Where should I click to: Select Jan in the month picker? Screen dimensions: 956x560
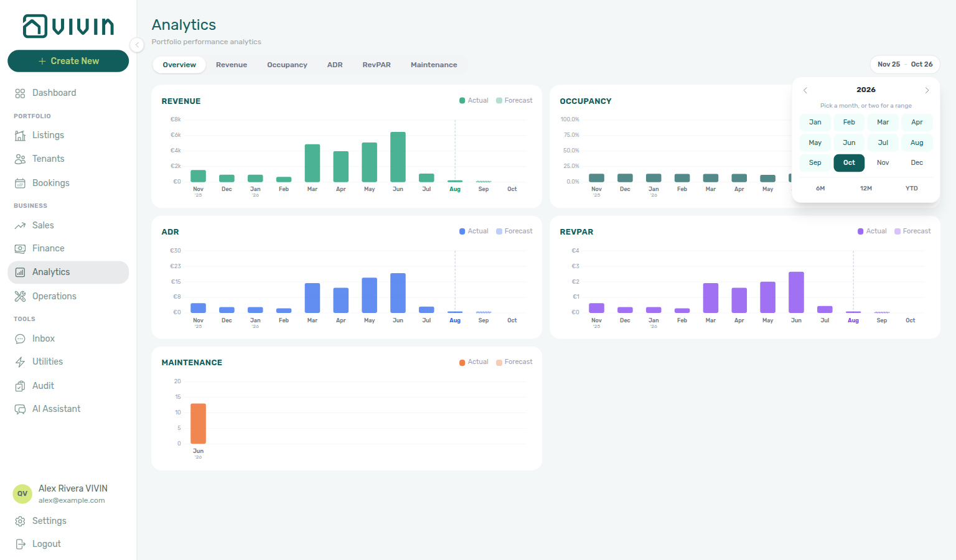[815, 123]
